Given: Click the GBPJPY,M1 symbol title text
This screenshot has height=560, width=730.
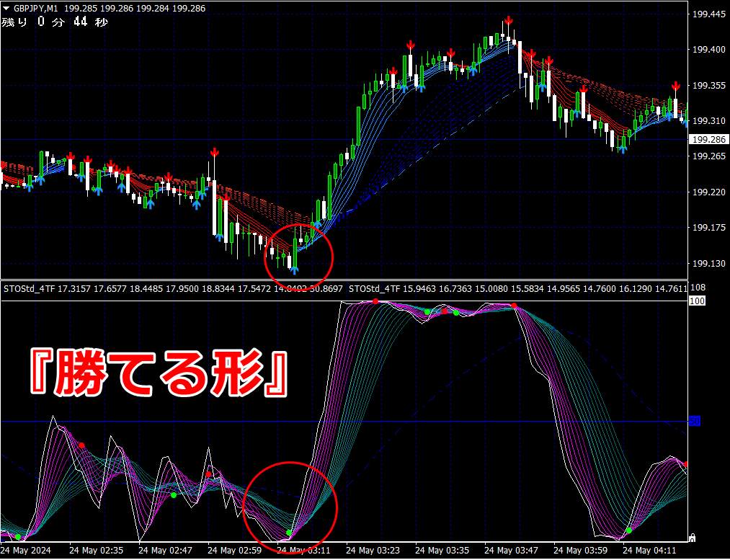Looking at the screenshot, I should click(36, 9).
